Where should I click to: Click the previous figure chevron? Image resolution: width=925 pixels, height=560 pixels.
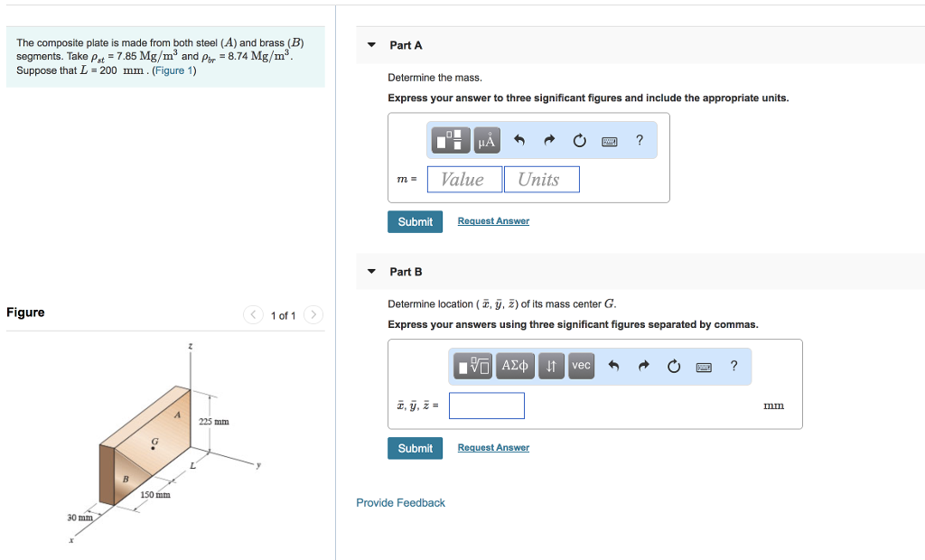pyautogui.click(x=253, y=314)
